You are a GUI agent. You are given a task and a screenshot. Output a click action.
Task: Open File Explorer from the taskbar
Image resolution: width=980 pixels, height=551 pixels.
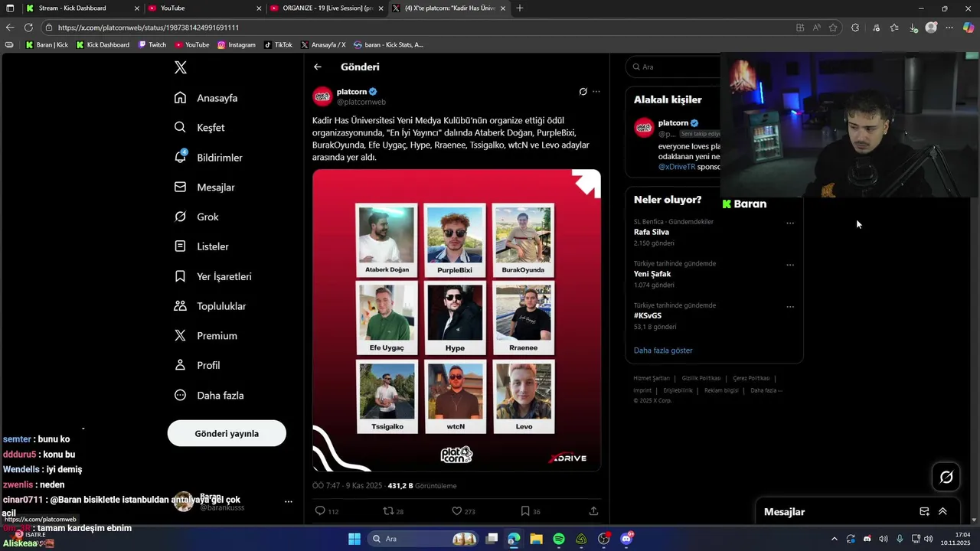click(x=536, y=539)
